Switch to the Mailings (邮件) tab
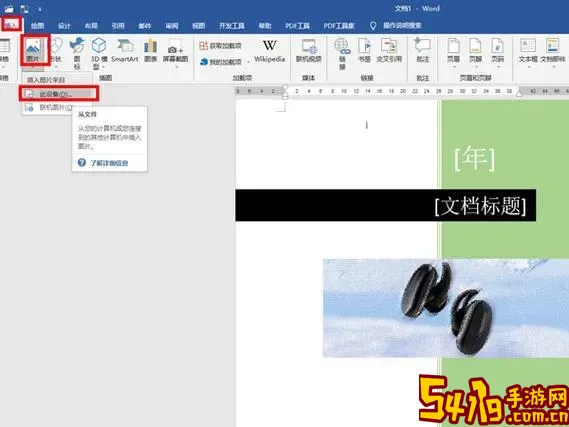 coord(145,26)
